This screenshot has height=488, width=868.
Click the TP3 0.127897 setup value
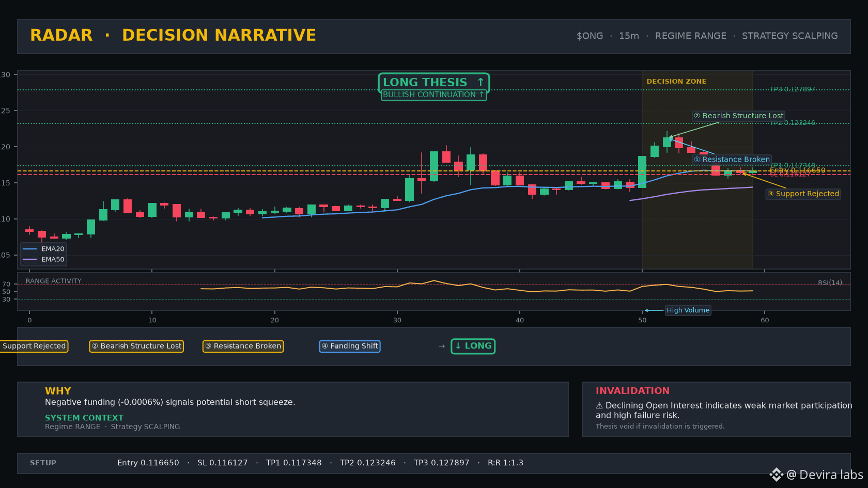[442, 463]
